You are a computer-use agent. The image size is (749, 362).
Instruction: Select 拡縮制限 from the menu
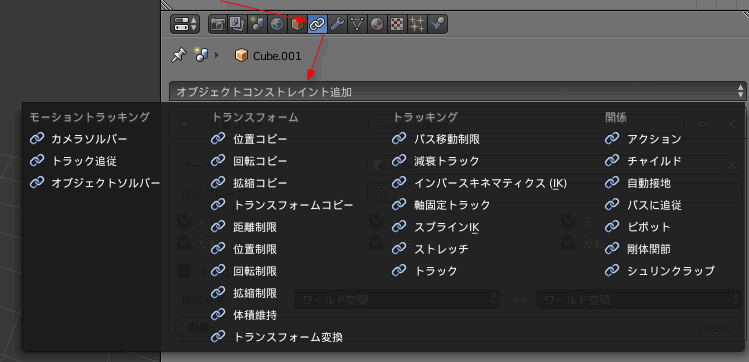(244, 293)
